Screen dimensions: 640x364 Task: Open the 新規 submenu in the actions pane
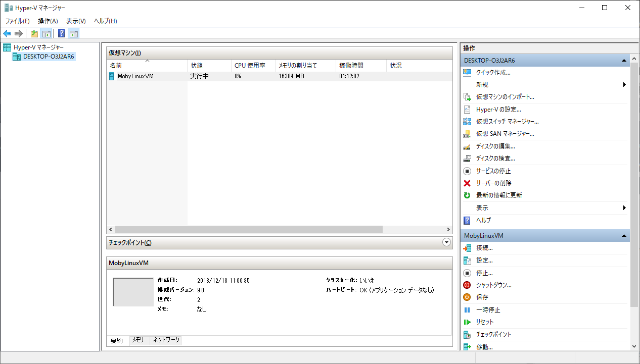pos(544,85)
